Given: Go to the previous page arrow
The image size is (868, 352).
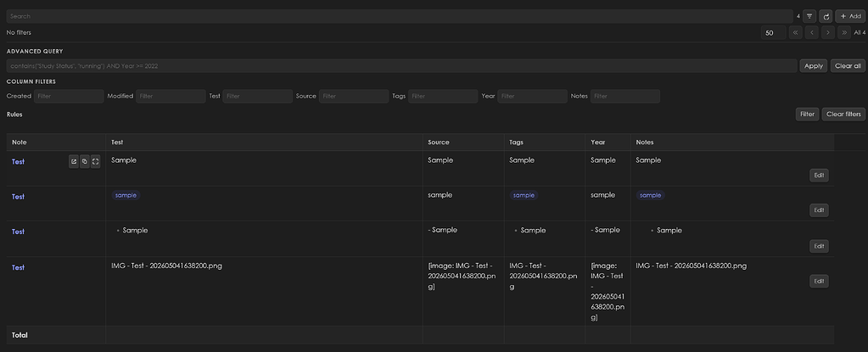Looking at the screenshot, I should point(811,32).
